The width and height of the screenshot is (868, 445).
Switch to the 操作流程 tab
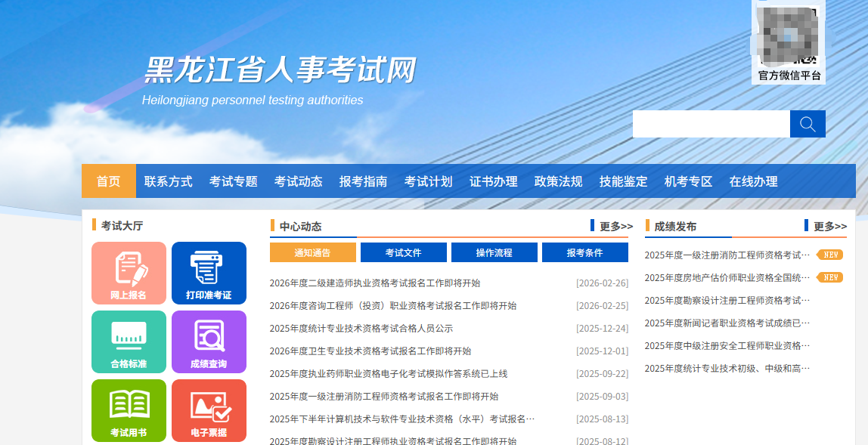pos(494,252)
